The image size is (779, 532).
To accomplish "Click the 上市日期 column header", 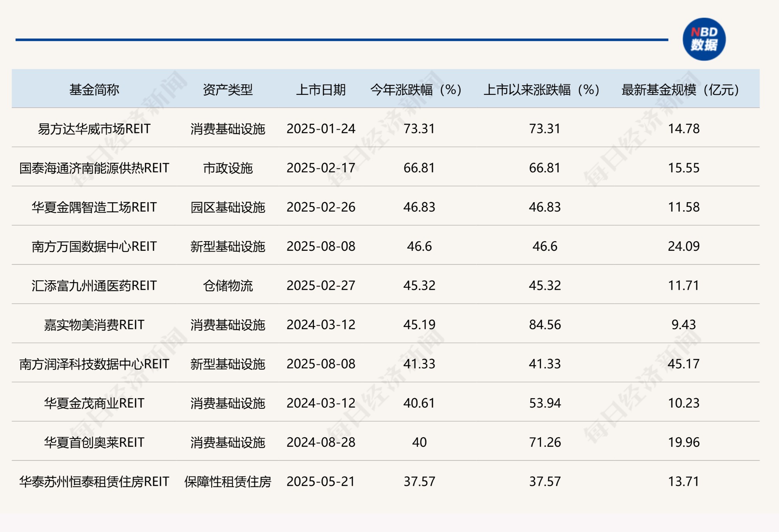I will tap(321, 90).
